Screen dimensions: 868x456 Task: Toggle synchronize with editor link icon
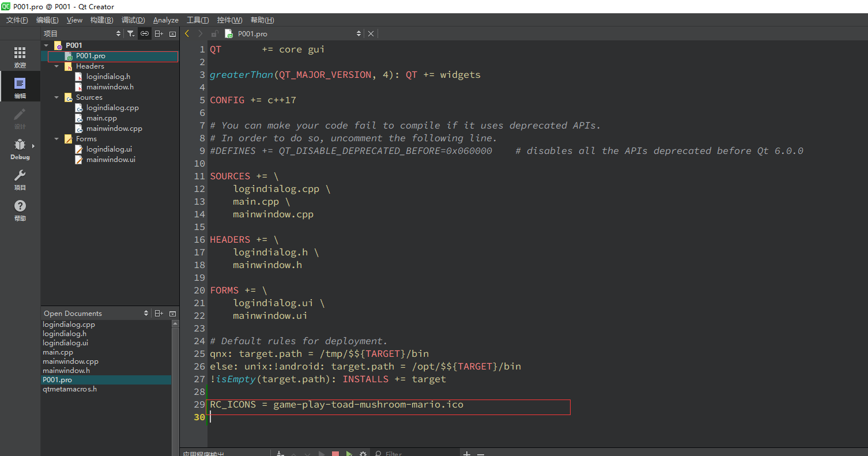pos(145,33)
